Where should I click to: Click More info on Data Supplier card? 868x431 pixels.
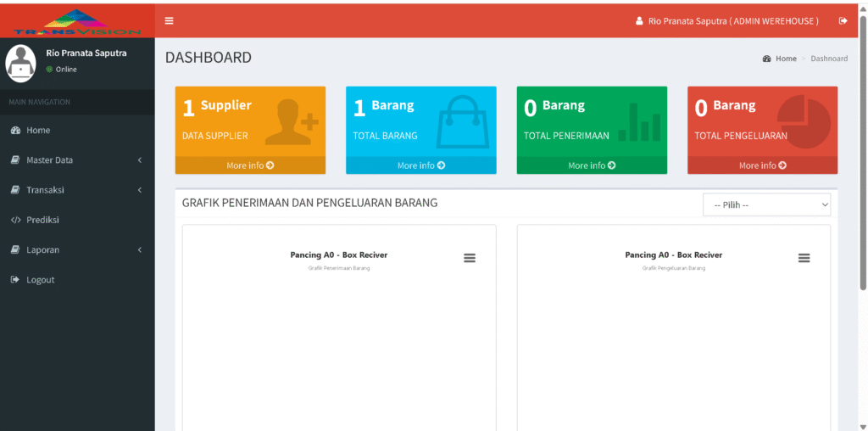point(250,165)
